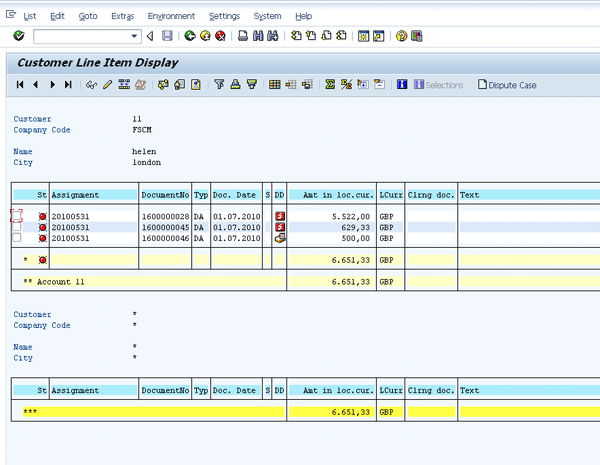Click the Save diskette icon
The image size is (600, 465).
167,36
